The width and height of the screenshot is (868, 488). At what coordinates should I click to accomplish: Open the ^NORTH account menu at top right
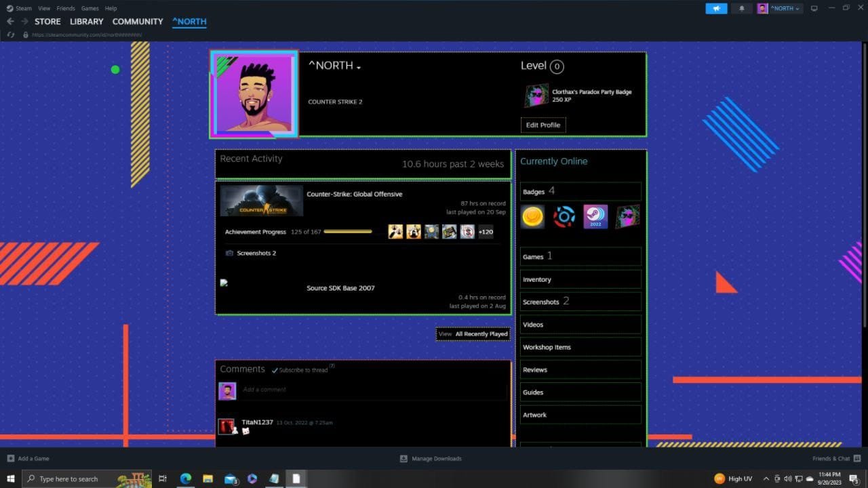[x=780, y=8]
